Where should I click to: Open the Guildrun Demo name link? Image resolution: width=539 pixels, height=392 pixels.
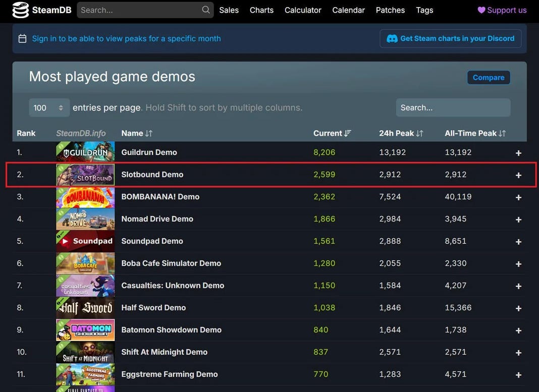pos(149,152)
